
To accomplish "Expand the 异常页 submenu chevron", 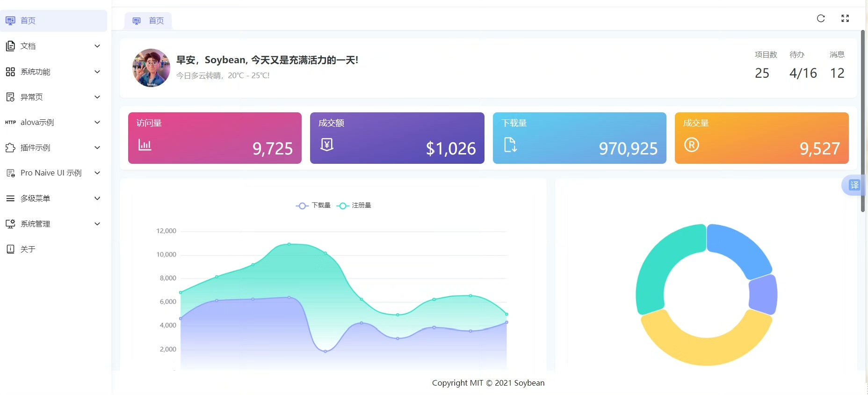I will (97, 97).
